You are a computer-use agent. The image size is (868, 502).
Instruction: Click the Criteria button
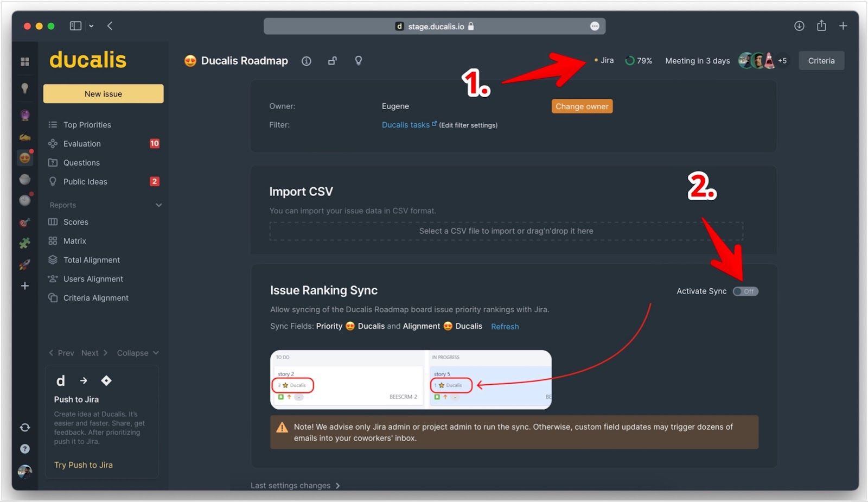(x=821, y=61)
